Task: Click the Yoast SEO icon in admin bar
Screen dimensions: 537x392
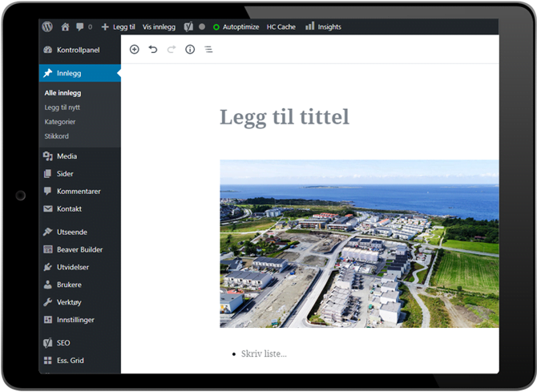Action: (x=188, y=26)
